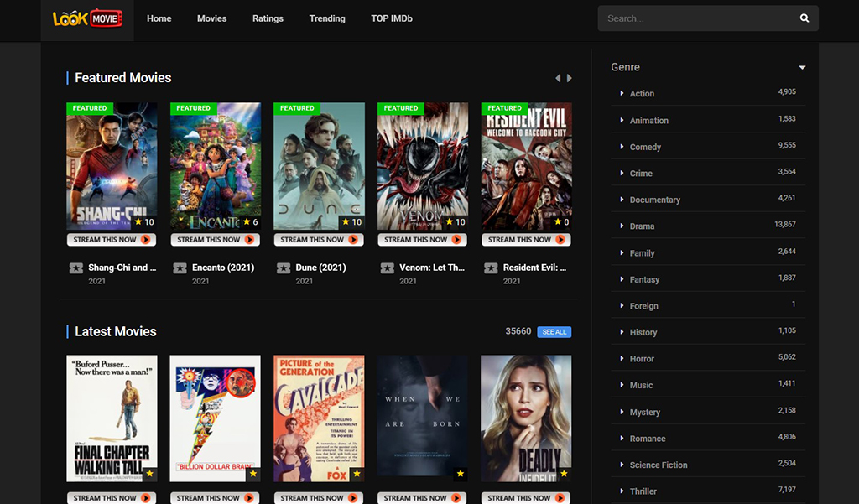
Task: Stream Final Chapter Walking Tall now
Action: tap(112, 498)
